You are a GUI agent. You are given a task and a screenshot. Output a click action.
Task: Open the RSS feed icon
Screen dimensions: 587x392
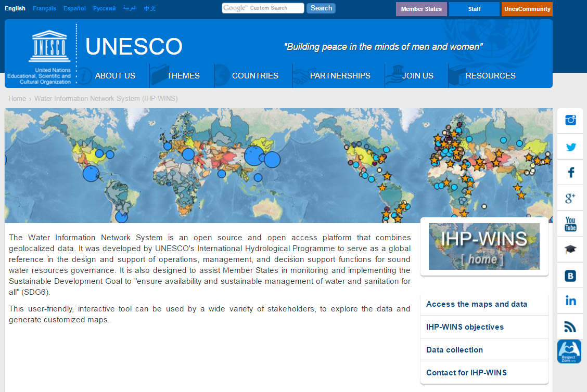pyautogui.click(x=570, y=326)
